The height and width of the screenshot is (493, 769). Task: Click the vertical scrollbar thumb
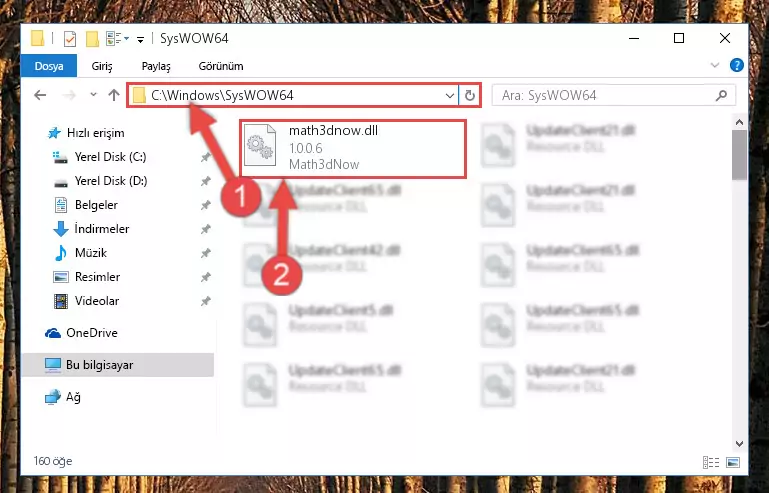(x=739, y=155)
